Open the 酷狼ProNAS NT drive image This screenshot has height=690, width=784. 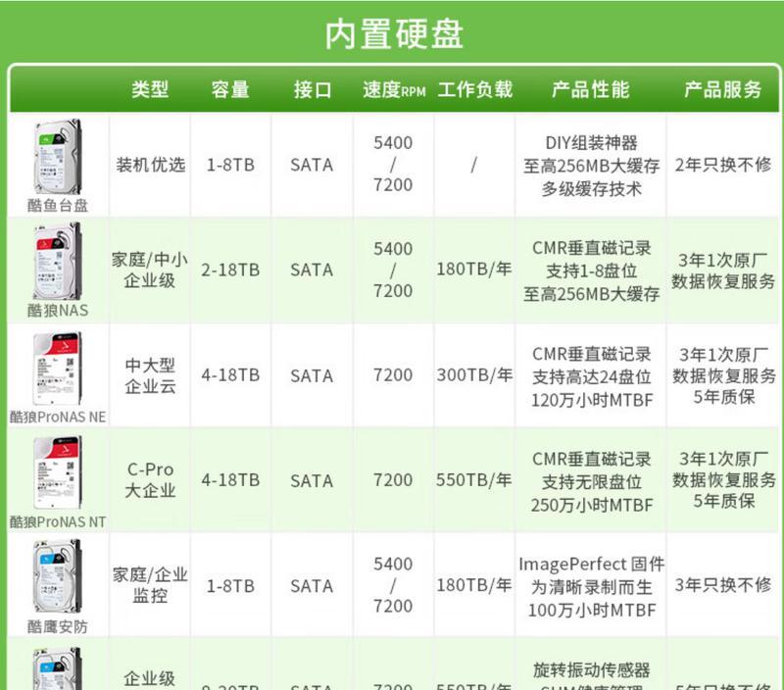tap(57, 472)
